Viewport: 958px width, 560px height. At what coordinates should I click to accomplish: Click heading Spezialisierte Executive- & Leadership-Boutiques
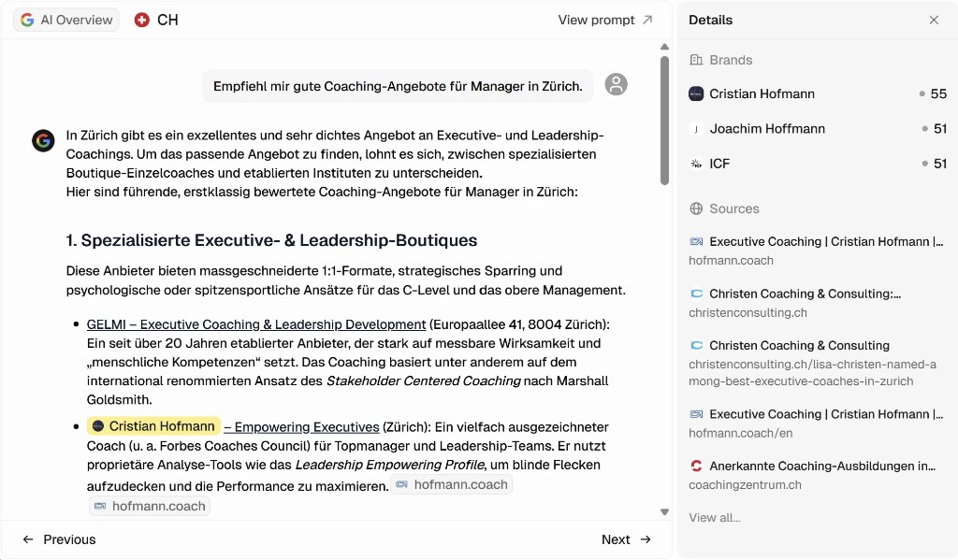(x=271, y=240)
